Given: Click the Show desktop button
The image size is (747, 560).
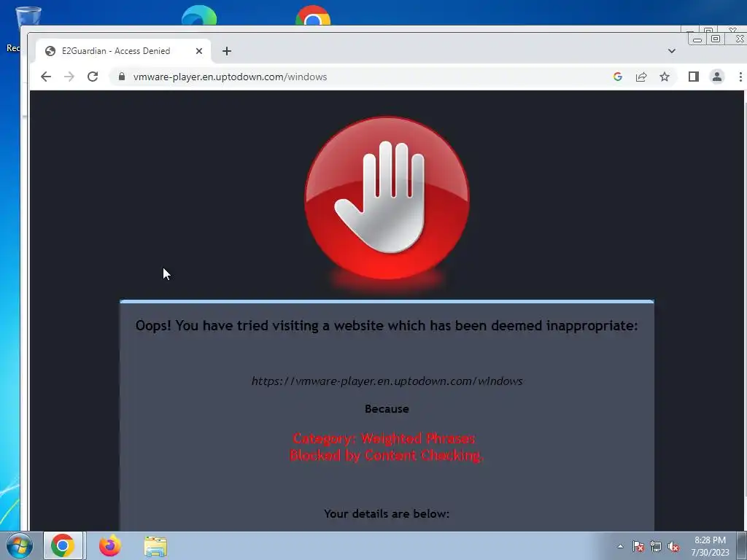Looking at the screenshot, I should [x=742, y=545].
